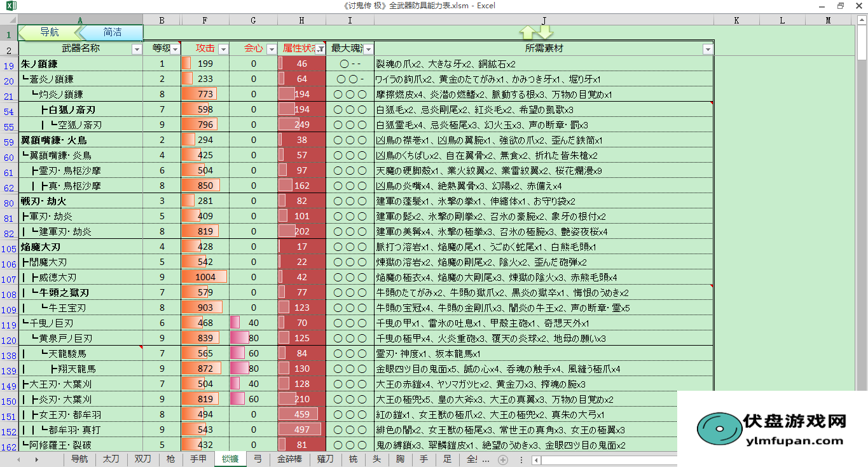Select row header 152
Screen dimensions: 868x467
[9, 430]
